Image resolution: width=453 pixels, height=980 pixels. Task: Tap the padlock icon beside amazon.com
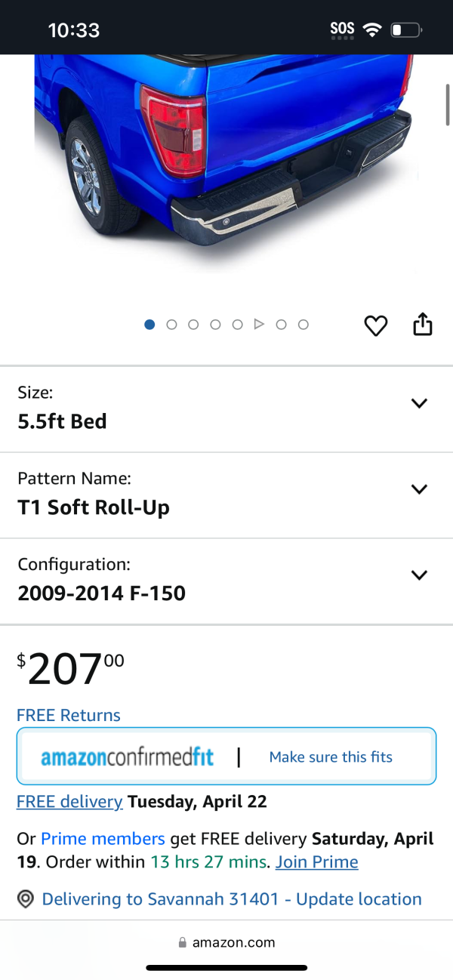(182, 943)
